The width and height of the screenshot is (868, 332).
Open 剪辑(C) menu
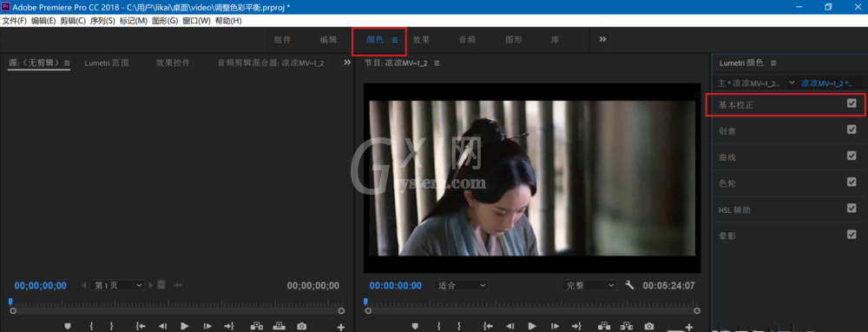tap(73, 21)
